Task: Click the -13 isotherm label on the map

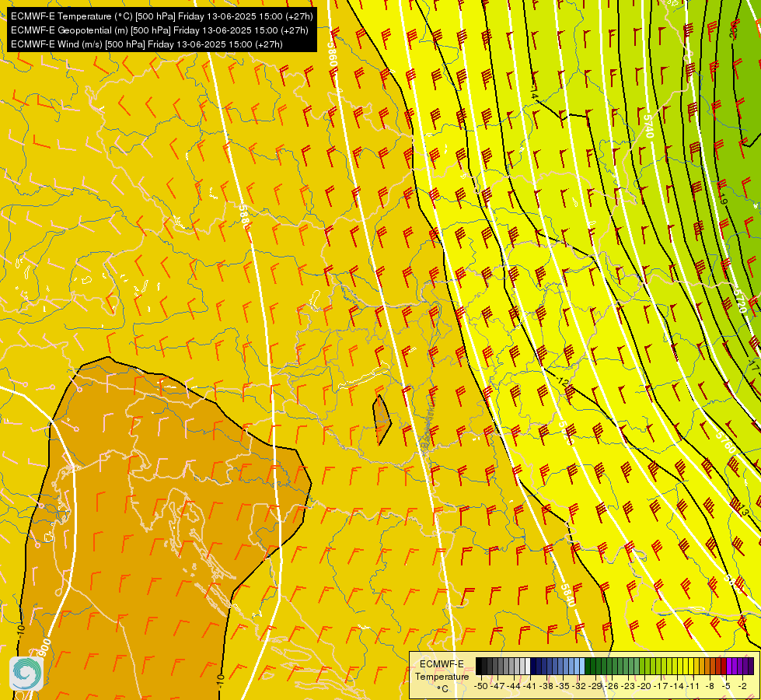Action: coord(743,510)
